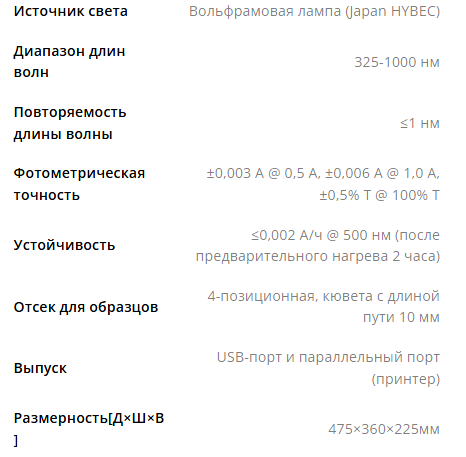The width and height of the screenshot is (466, 457).
Task: Click the 'Диапазон длин волн' label
Action: [x=69, y=62]
